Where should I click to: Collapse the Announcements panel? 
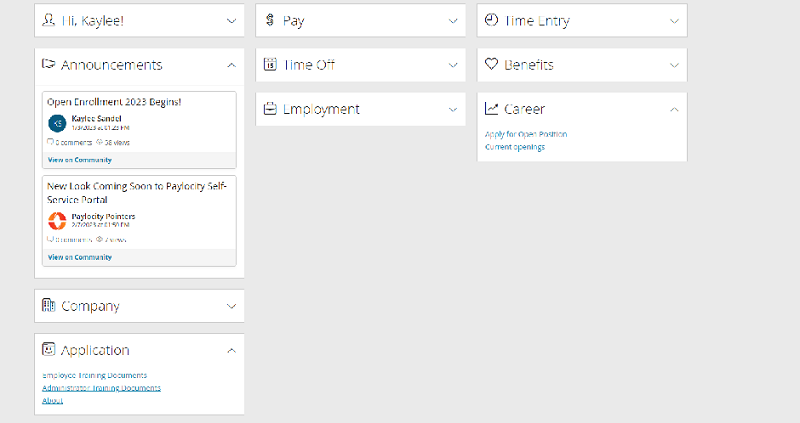pyautogui.click(x=232, y=65)
